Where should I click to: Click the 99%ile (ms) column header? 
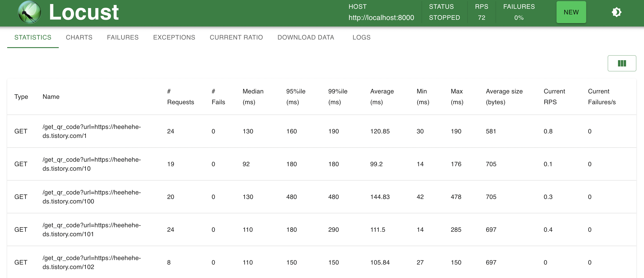tap(337, 97)
